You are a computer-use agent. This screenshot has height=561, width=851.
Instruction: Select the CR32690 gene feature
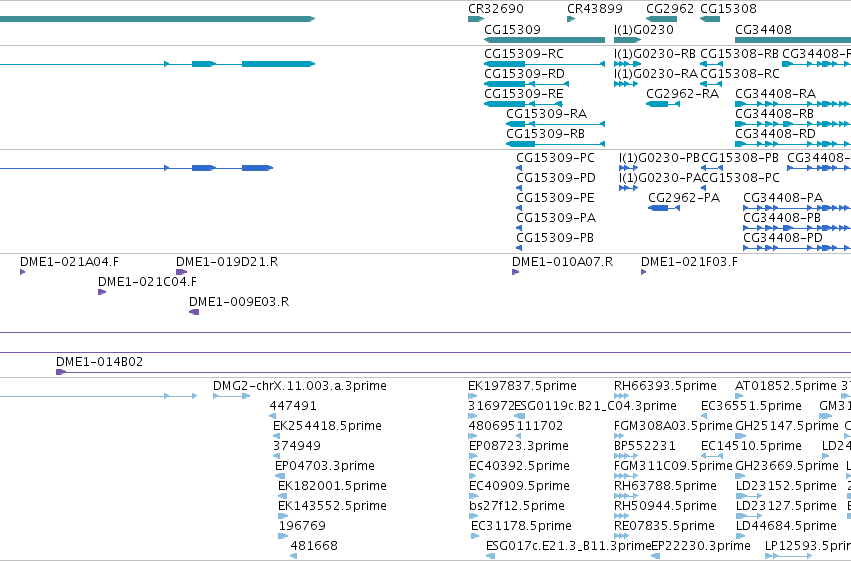pyautogui.click(x=475, y=19)
